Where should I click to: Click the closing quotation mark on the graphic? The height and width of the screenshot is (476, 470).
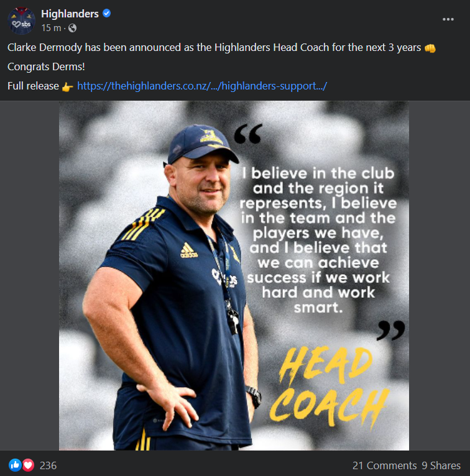click(391, 331)
